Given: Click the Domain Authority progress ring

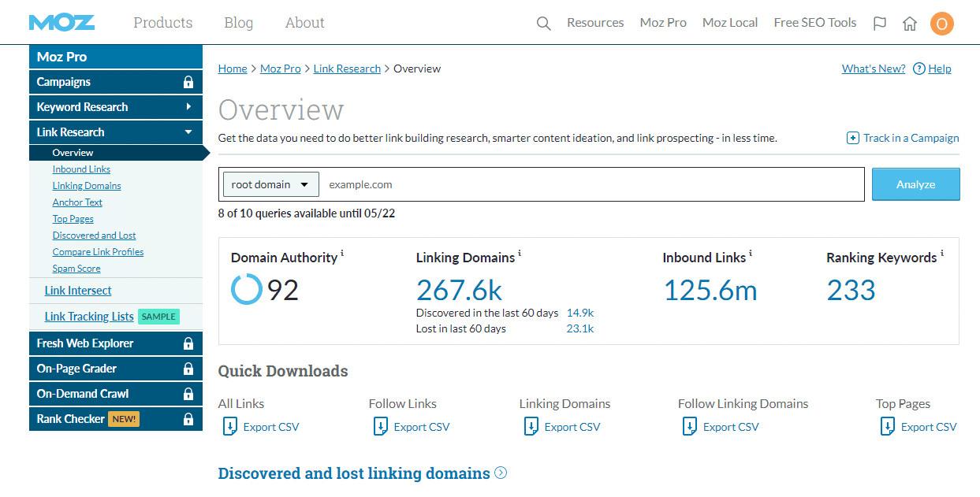Looking at the screenshot, I should pos(246,290).
